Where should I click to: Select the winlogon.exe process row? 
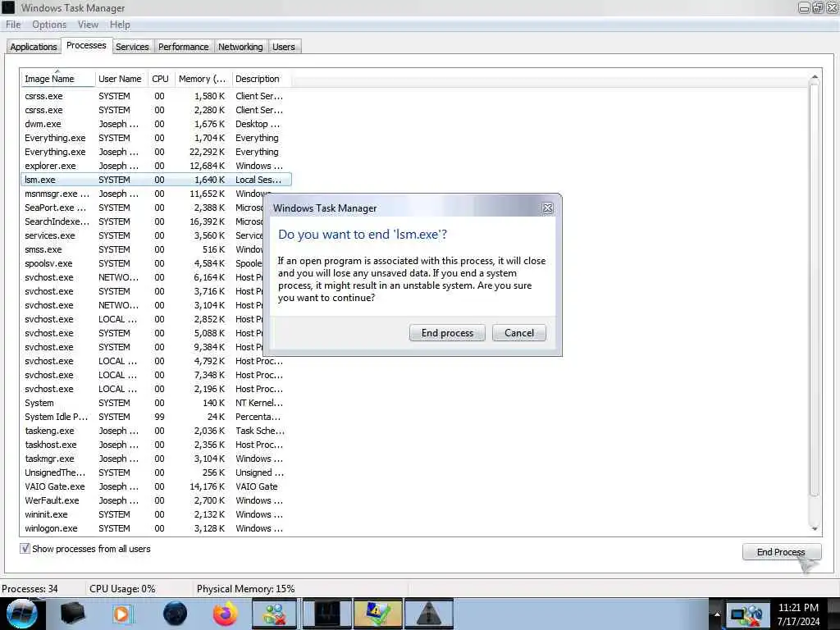click(156, 528)
